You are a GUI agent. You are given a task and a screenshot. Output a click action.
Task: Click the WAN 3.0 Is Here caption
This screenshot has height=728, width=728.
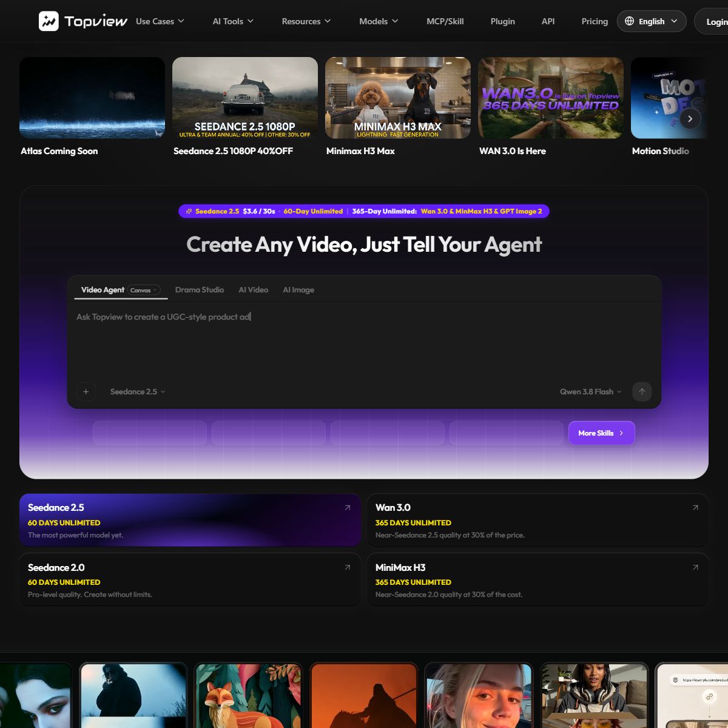[x=513, y=151]
